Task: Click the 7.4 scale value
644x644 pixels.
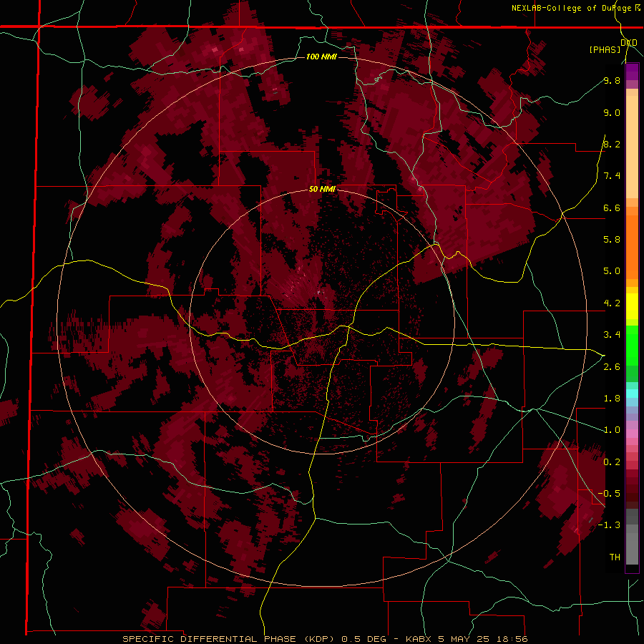Action: pos(612,176)
